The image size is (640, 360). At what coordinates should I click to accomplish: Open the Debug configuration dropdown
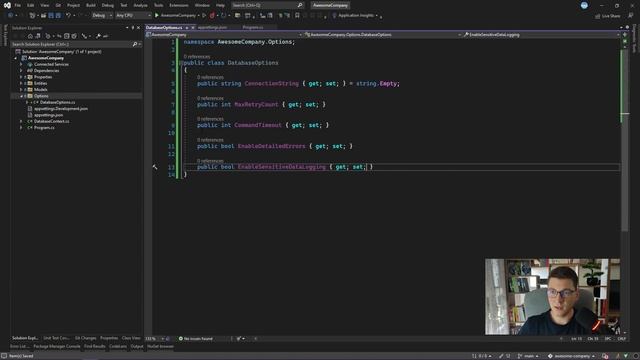pyautogui.click(x=102, y=16)
